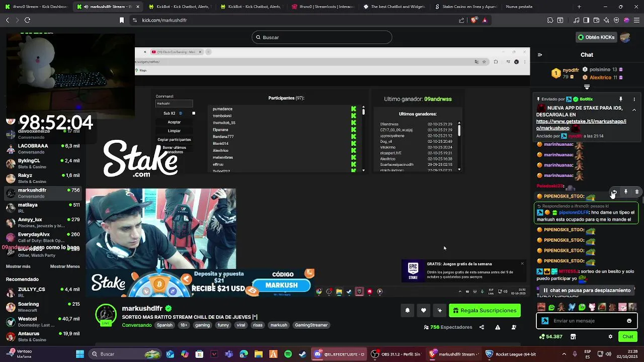Image resolution: width=644 pixels, height=362 pixels.
Task: Click Obtén KICKs button
Action: [596, 37]
